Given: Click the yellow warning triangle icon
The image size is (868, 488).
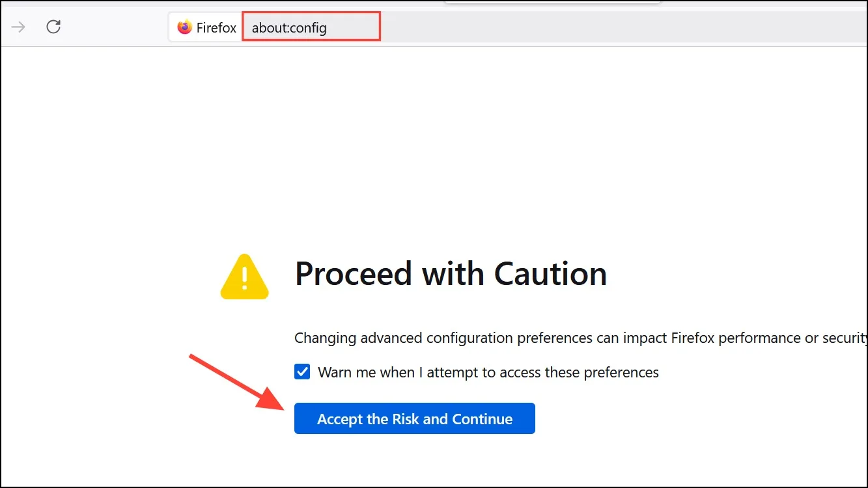Looking at the screenshot, I should (x=245, y=277).
